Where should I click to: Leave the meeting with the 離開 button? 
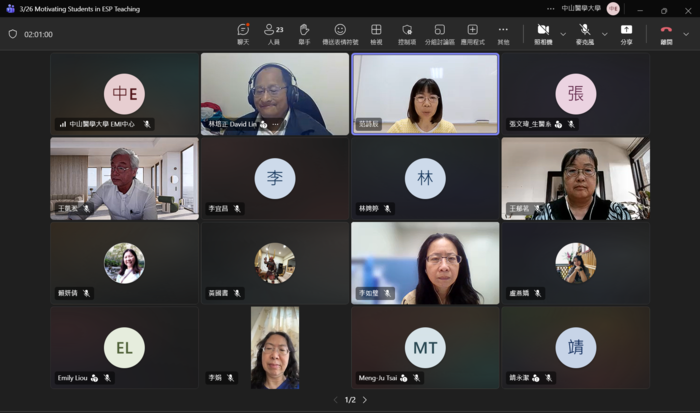[x=666, y=33]
